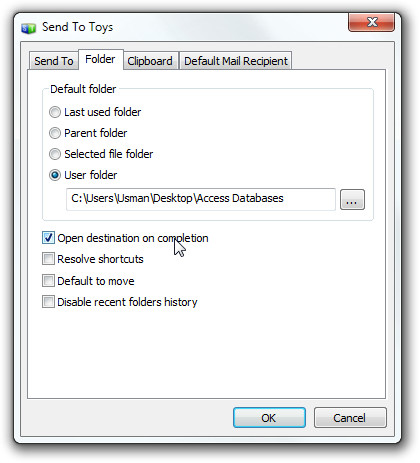Pick Selected file folder radio option
Viewport: 420px width, 463px height.
55,154
